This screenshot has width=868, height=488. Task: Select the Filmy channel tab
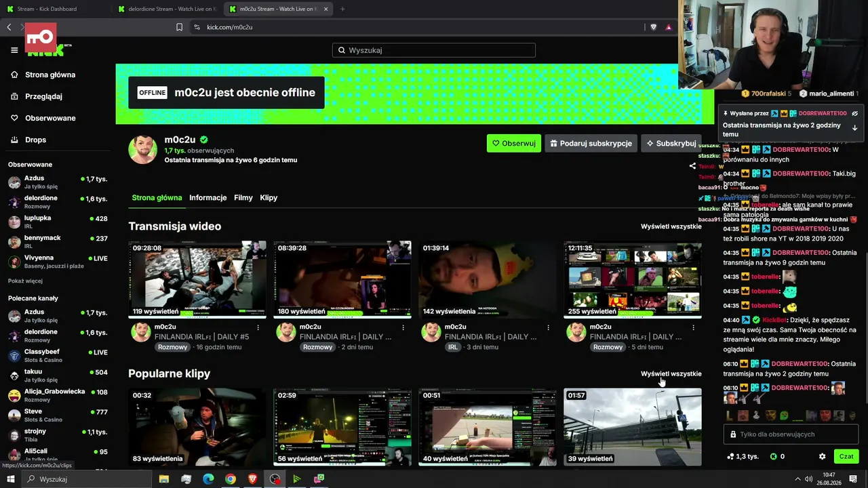243,198
